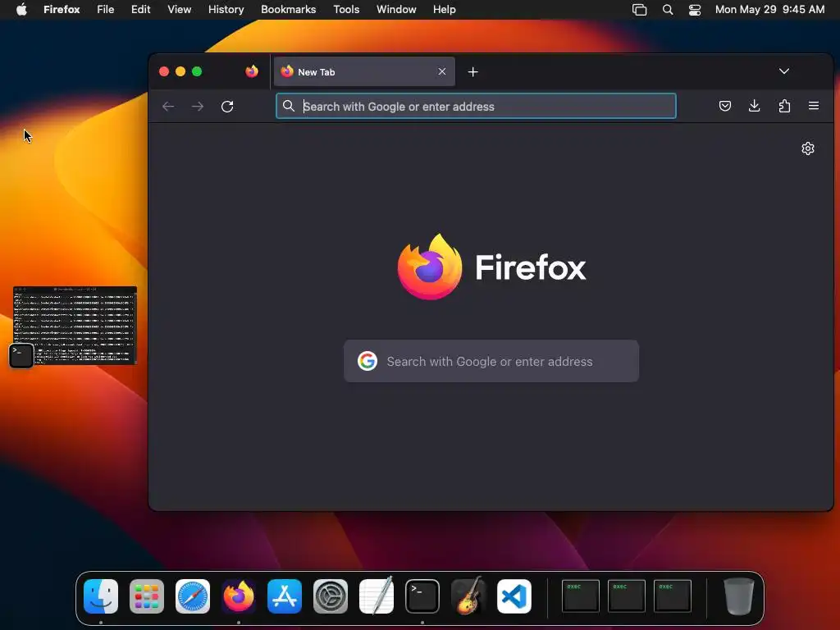Viewport: 840px width, 630px height.
Task: Click the magnifier icon in the address bar
Action: [x=289, y=106]
